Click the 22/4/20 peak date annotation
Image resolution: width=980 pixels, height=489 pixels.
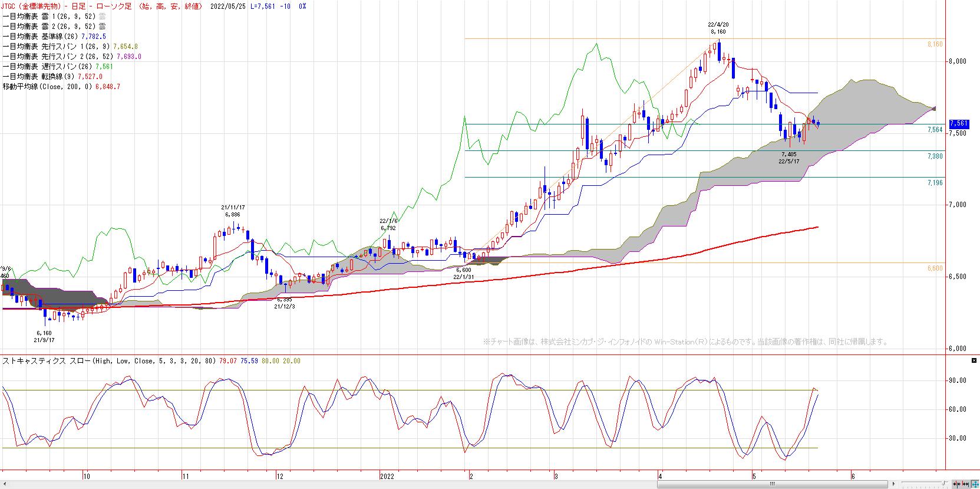pos(718,25)
